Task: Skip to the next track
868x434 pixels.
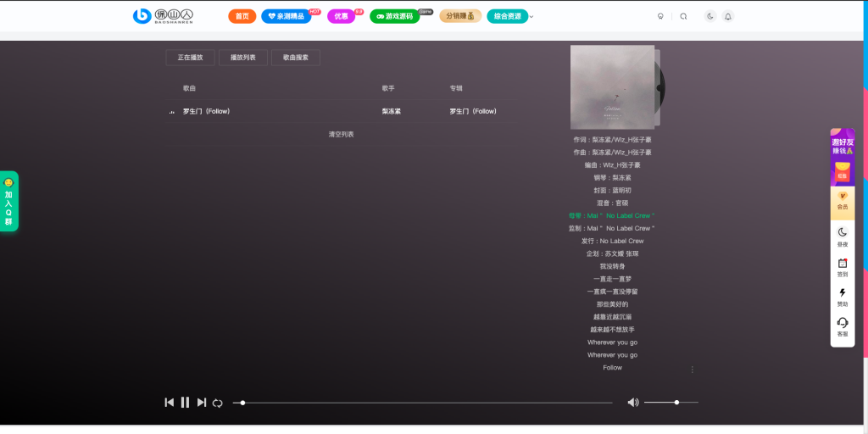Action: 202,403
